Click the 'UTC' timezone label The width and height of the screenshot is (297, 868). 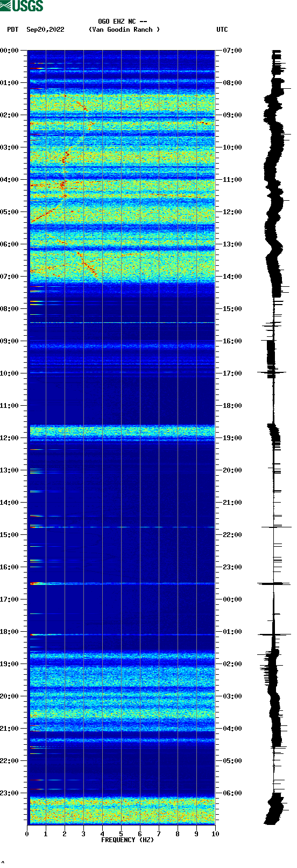(222, 30)
